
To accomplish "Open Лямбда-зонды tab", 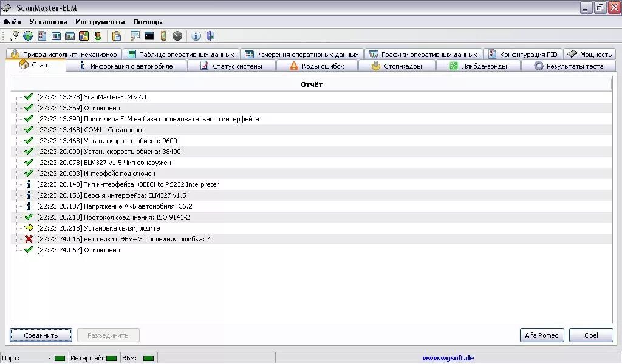I will [x=478, y=66].
